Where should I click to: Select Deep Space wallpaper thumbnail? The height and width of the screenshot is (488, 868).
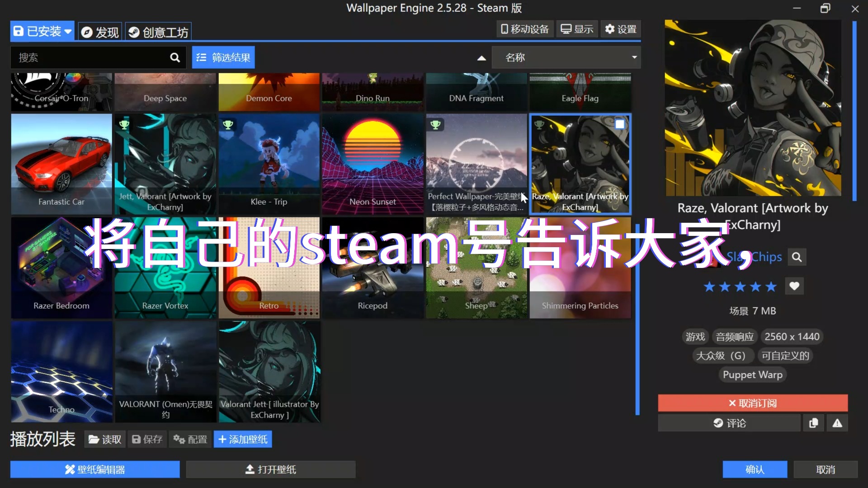click(165, 92)
